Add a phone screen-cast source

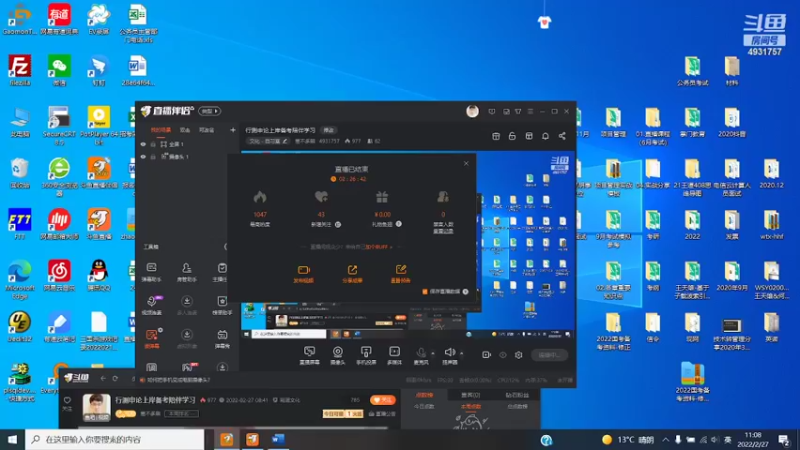(366, 355)
